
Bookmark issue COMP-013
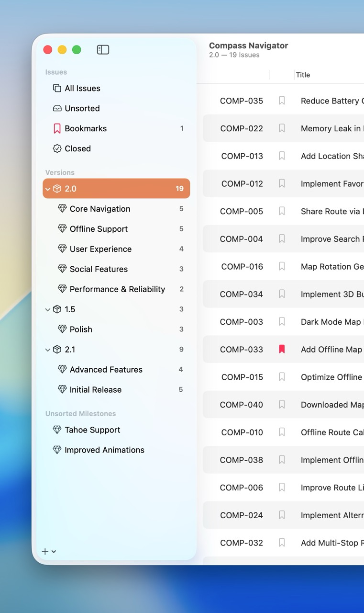282,156
